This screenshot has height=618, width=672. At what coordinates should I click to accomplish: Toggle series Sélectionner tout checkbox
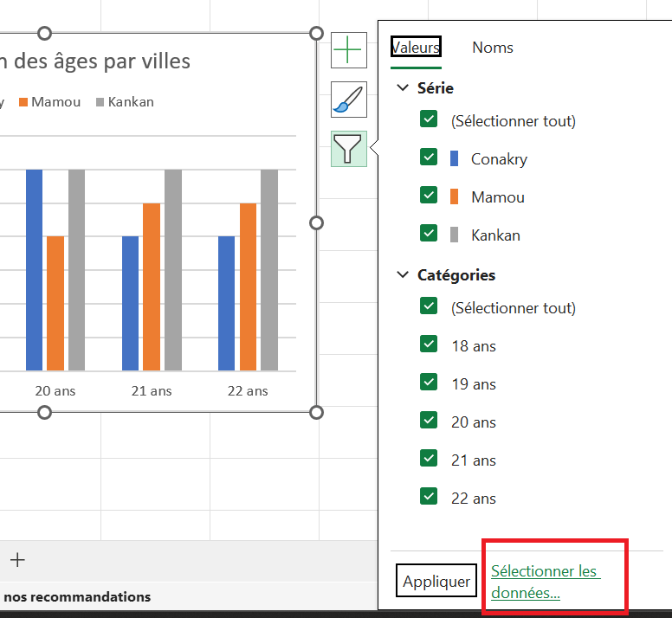tap(428, 119)
